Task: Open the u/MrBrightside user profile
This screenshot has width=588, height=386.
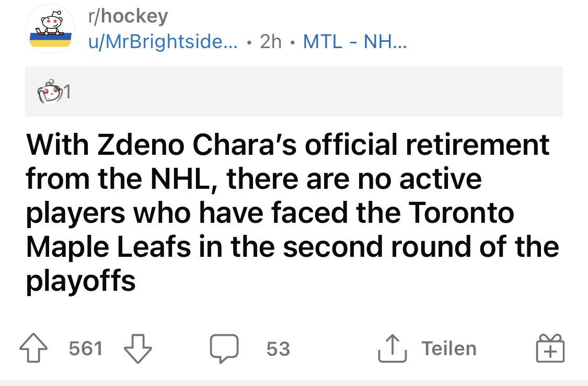Action: click(162, 42)
